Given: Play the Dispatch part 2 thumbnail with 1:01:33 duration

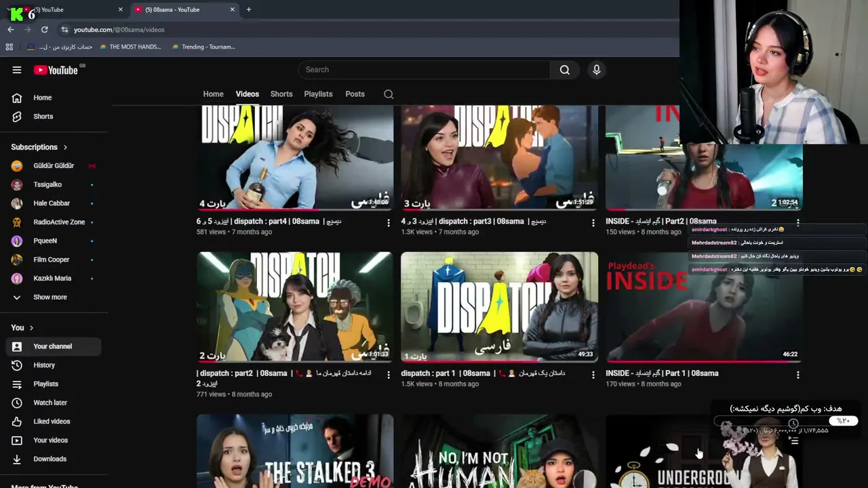Looking at the screenshot, I should (295, 307).
